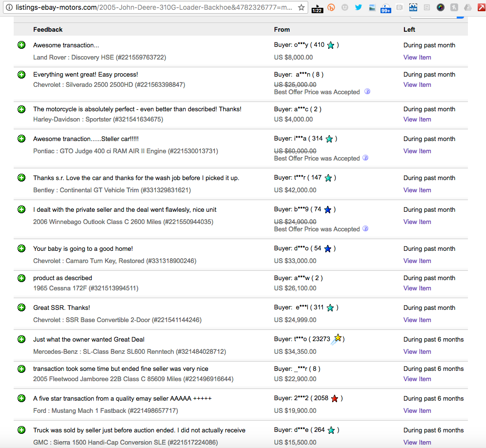Click green plus icon for Cessna feedback
The width and height of the screenshot is (486, 448).
click(21, 278)
